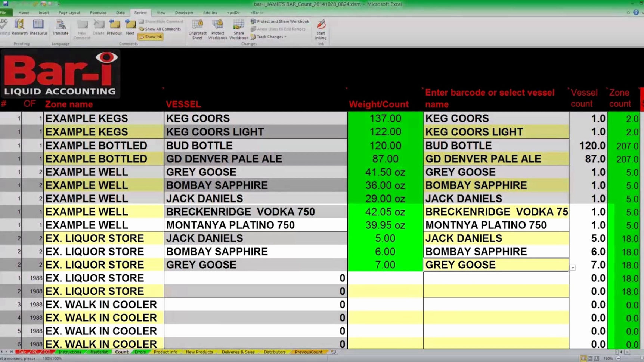Open the Developer ribbon tab

(184, 12)
